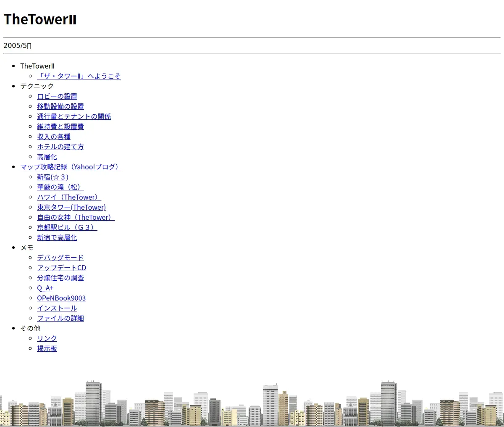Click the メモ list heading
The image size is (504, 427).
pos(27,248)
